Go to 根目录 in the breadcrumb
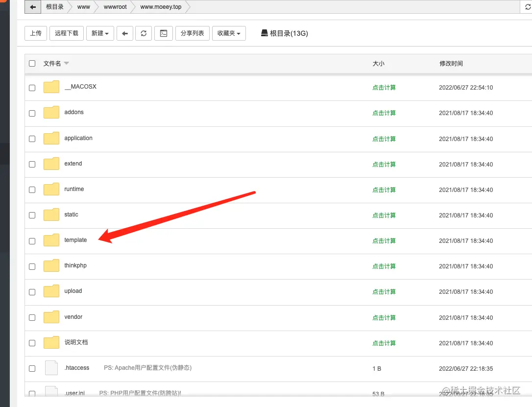 (x=55, y=7)
